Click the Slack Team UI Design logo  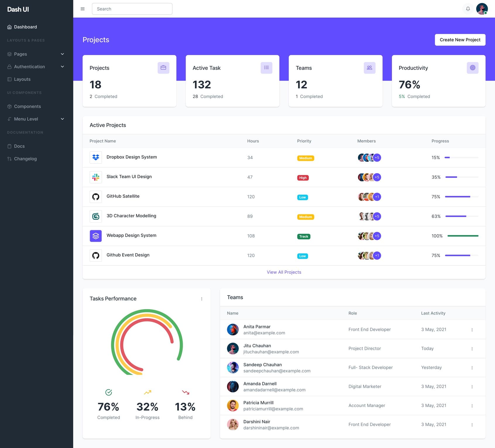(96, 177)
